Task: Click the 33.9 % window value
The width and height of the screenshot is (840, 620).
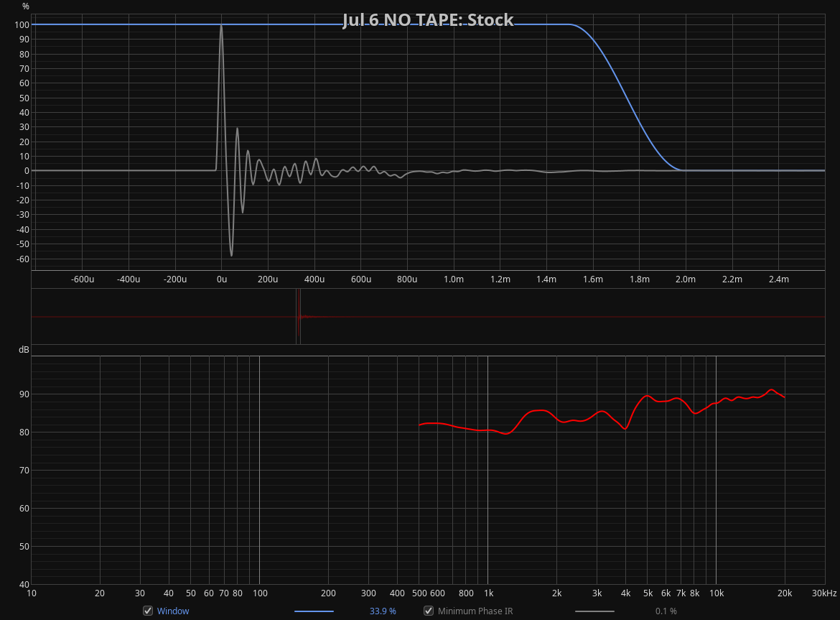Action: (383, 611)
